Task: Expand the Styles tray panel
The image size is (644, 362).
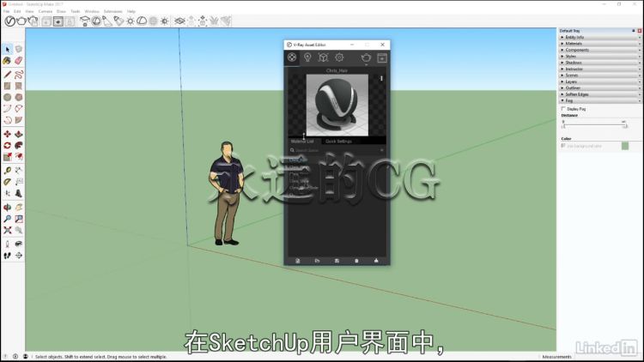Action: [599, 57]
